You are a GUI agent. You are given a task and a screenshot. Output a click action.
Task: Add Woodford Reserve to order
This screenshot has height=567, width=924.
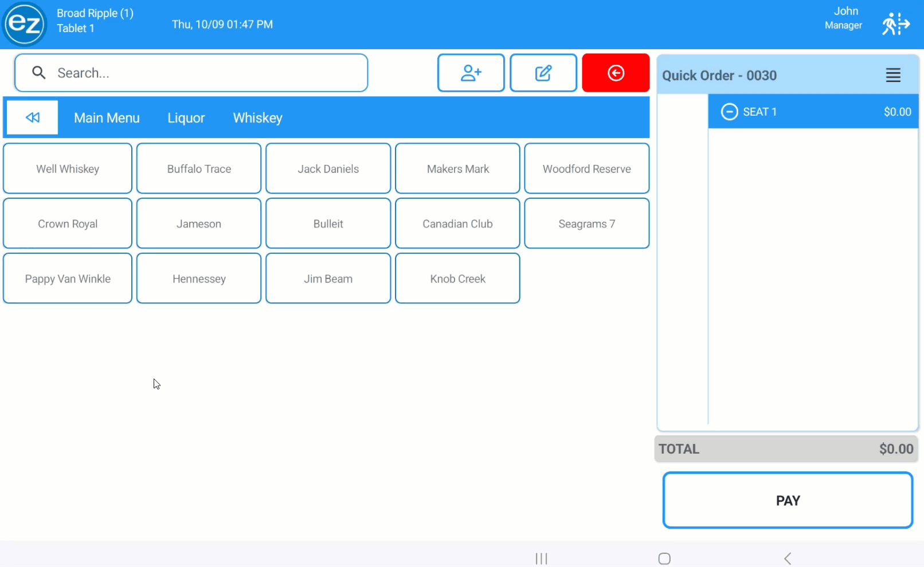(587, 168)
